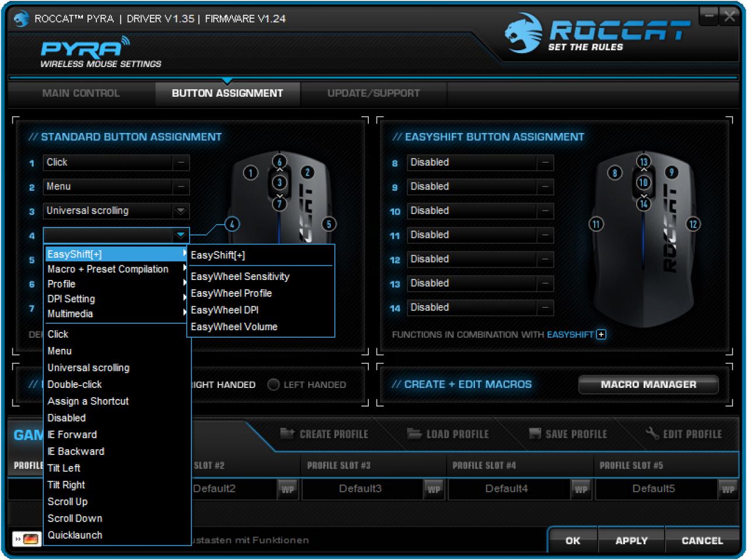Choose DPI Setting submenu entry
Image resolution: width=747 pixels, height=560 pixels.
pyautogui.click(x=117, y=299)
